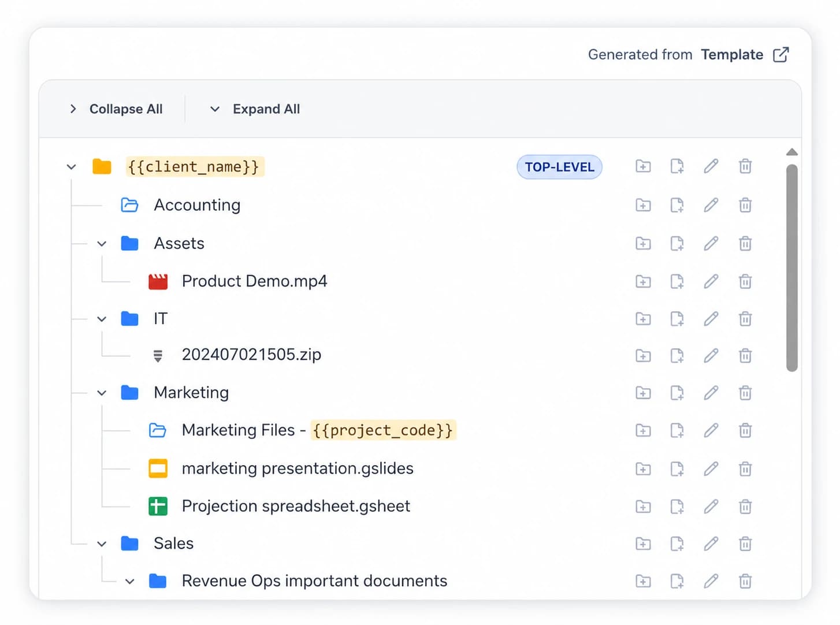This screenshot has height=625, width=840.
Task: Add subfolder in Marketing Files folder
Action: 643,430
